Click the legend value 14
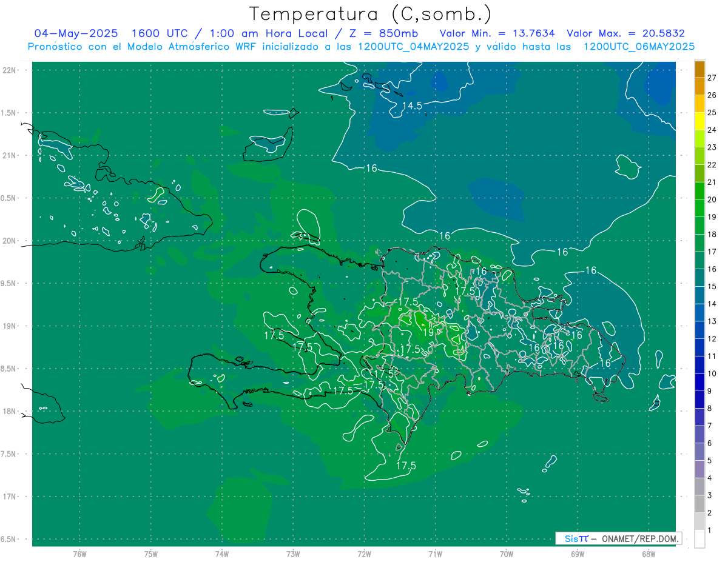Viewport: 728px width, 562px height. 713,304
